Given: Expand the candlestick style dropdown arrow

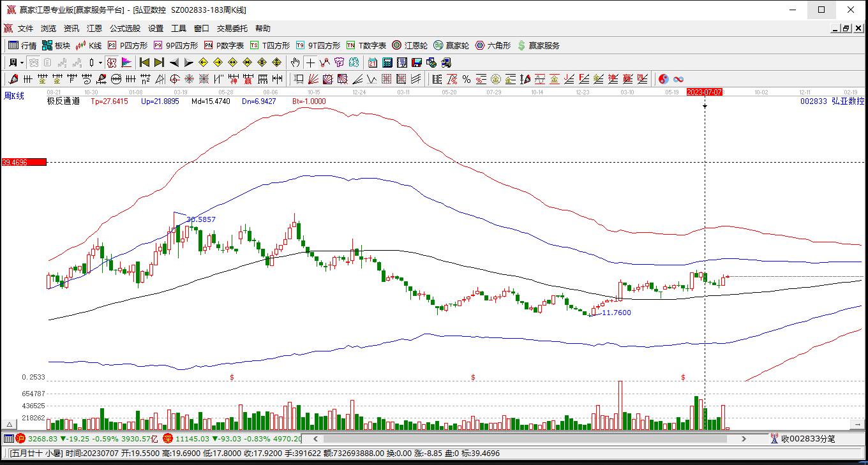Looking at the screenshot, I should (x=100, y=63).
